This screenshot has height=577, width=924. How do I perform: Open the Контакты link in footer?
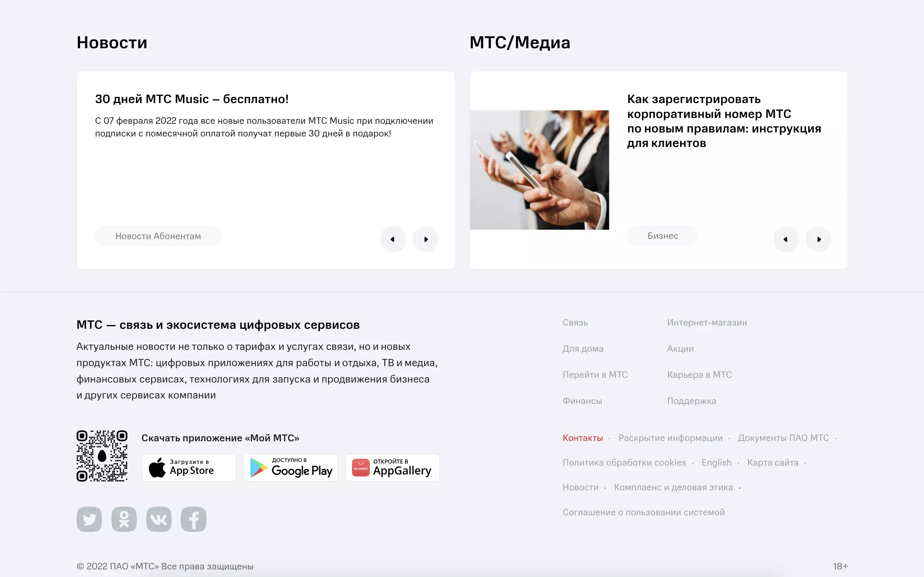(x=582, y=437)
